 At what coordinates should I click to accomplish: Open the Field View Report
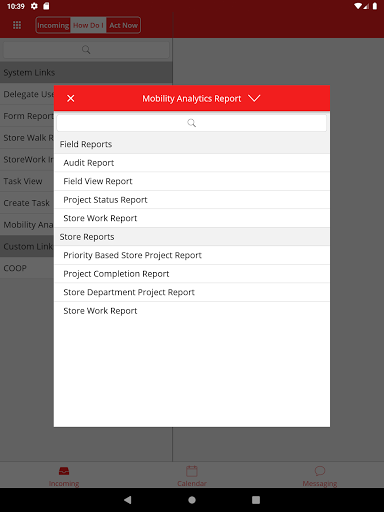pos(192,181)
